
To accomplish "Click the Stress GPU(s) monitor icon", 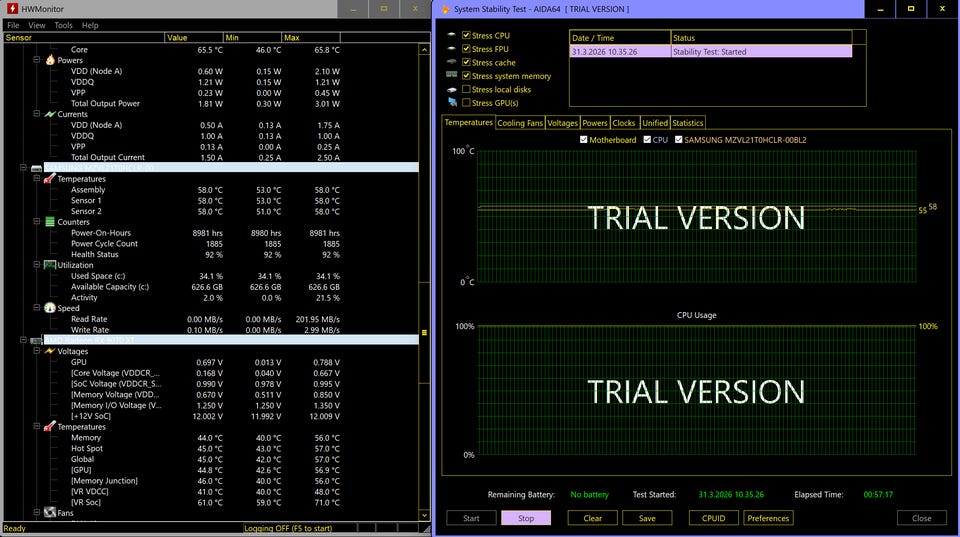I will point(452,103).
